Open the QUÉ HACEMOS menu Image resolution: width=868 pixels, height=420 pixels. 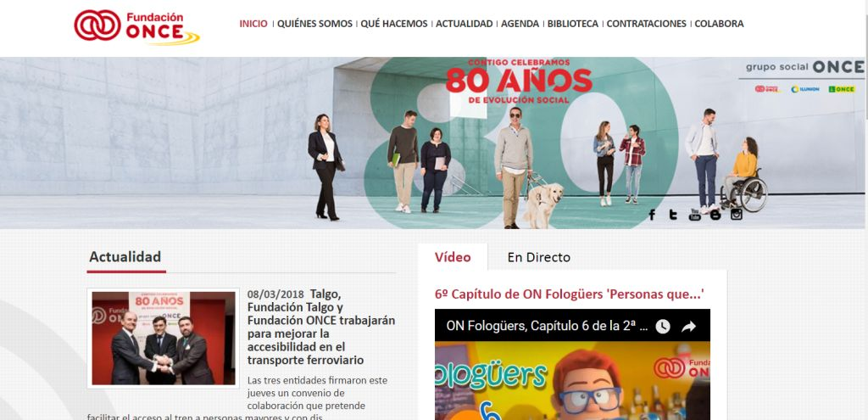coord(394,24)
